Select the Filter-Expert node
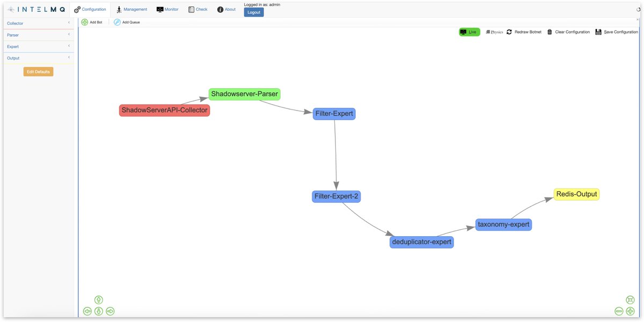644x322 pixels. click(334, 114)
